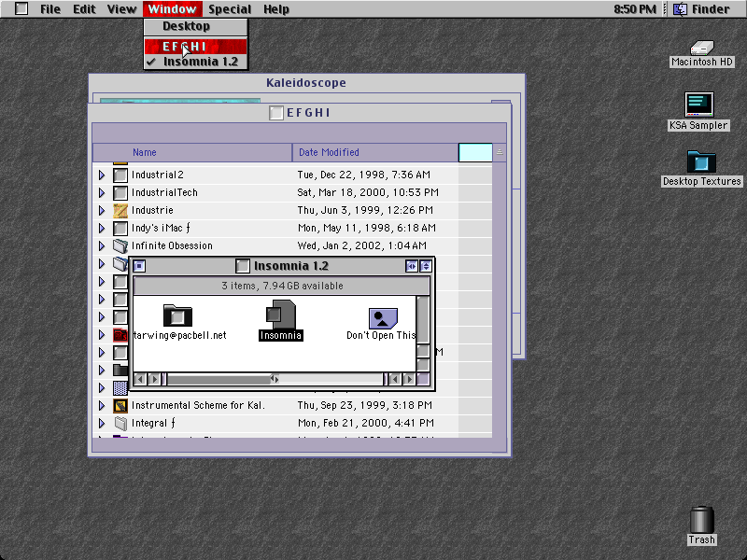Click the Industrie row icon
The image size is (747, 560).
point(120,210)
